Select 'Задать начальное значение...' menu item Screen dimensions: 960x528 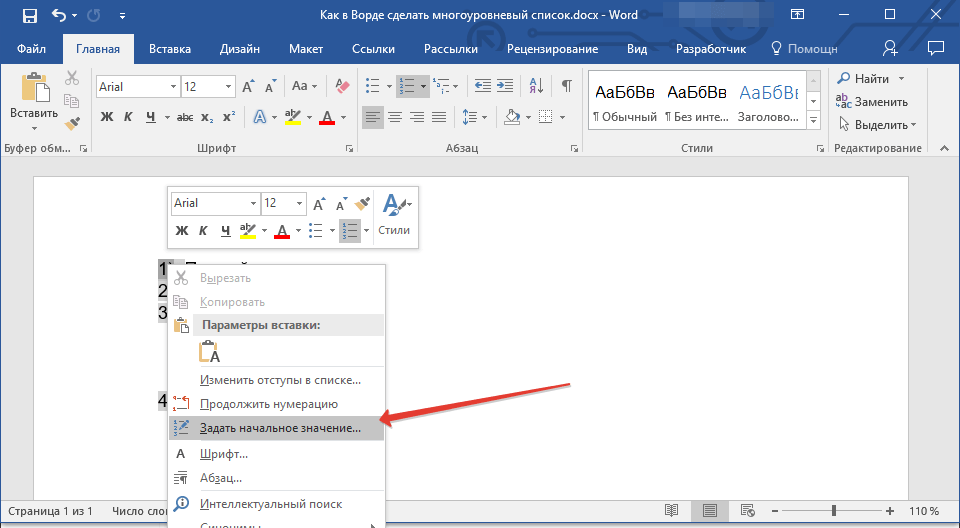(x=280, y=427)
